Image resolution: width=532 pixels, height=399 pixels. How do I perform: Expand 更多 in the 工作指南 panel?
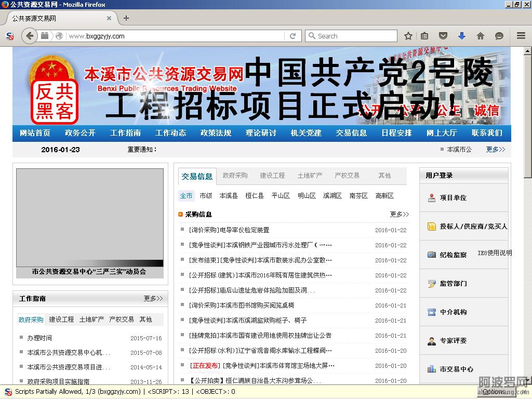tap(153, 298)
